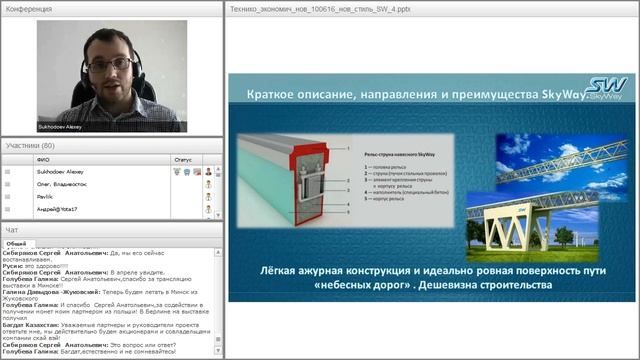Click the user avatar icon in Pavlik row
The height and width of the screenshot is (360, 640).
tap(209, 197)
